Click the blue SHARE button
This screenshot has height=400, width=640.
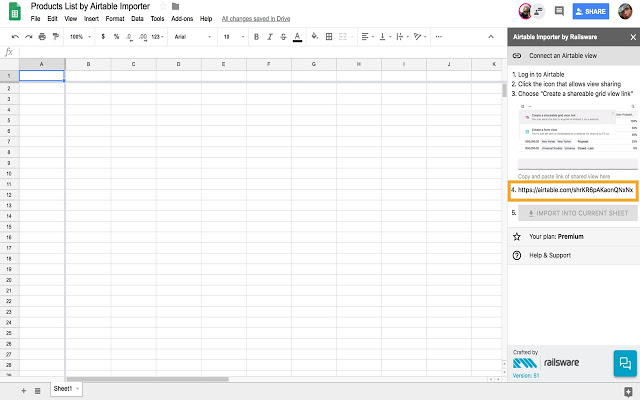coord(591,11)
